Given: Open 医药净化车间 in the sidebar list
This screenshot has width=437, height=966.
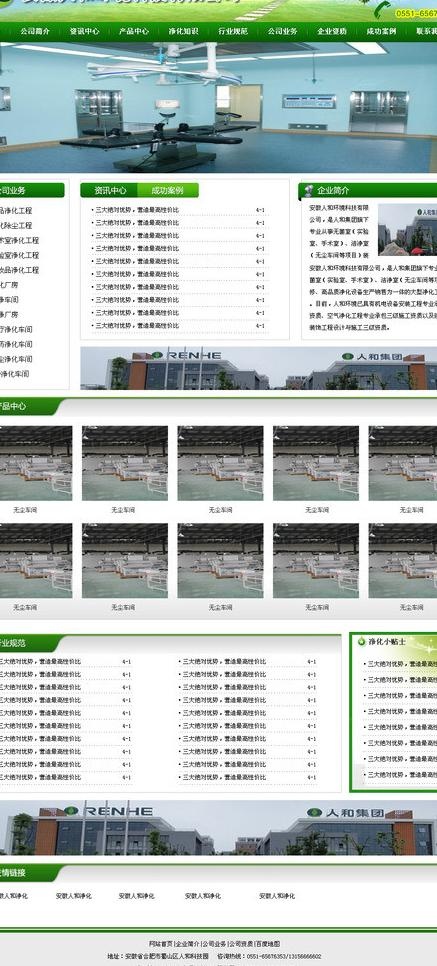Looking at the screenshot, I should pos(17,344).
